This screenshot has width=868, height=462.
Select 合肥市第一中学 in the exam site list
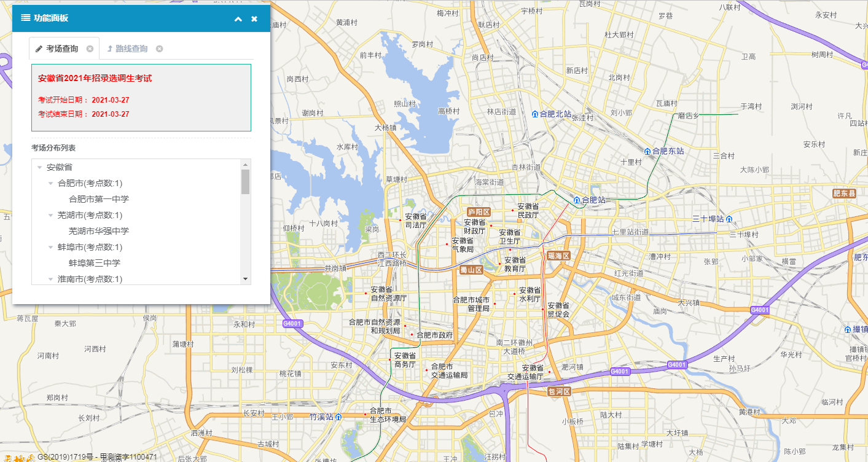click(99, 199)
